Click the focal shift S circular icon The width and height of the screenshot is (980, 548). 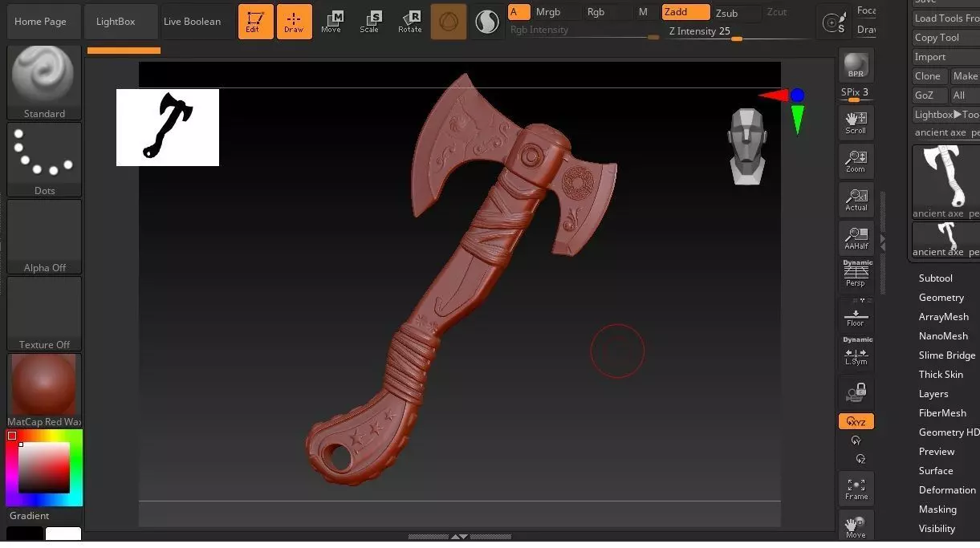click(x=835, y=22)
